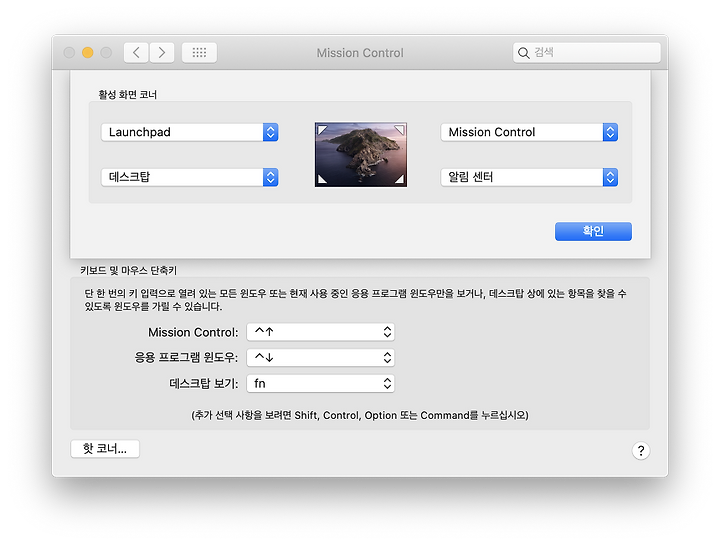Click the 응용 프로그램 윈도우: label
The height and width of the screenshot is (545, 720).
(x=186, y=358)
